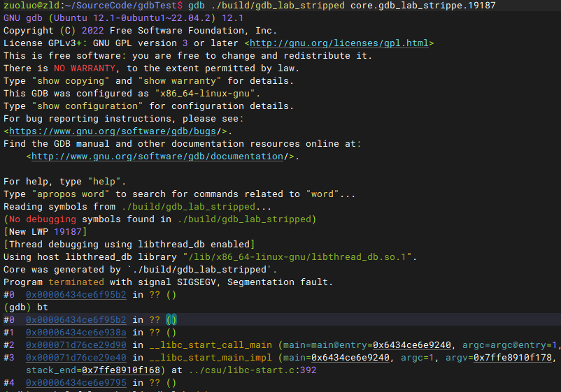Image resolution: width=561 pixels, height=392 pixels.
Task: Open the gdb documentation URL
Action: coord(157,157)
